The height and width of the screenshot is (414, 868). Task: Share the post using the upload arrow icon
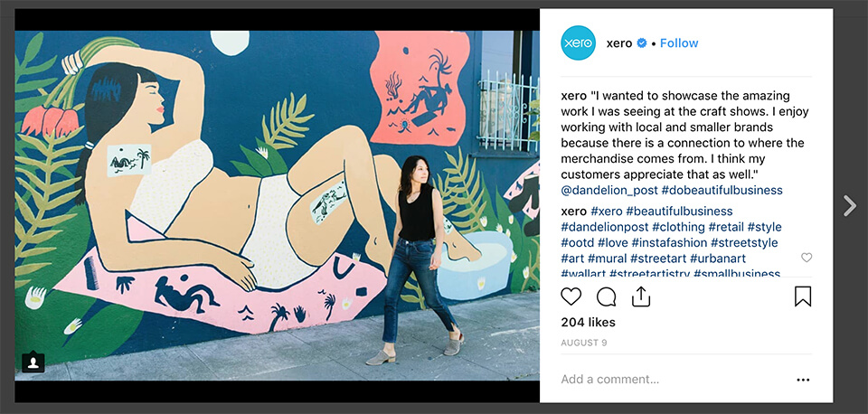pyautogui.click(x=640, y=296)
